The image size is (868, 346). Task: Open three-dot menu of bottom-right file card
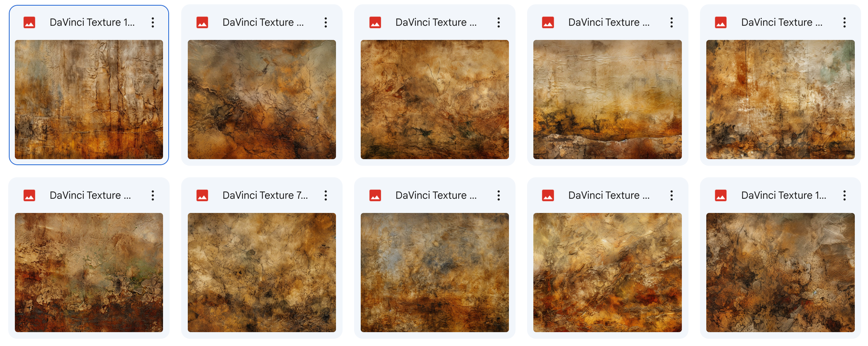click(844, 195)
